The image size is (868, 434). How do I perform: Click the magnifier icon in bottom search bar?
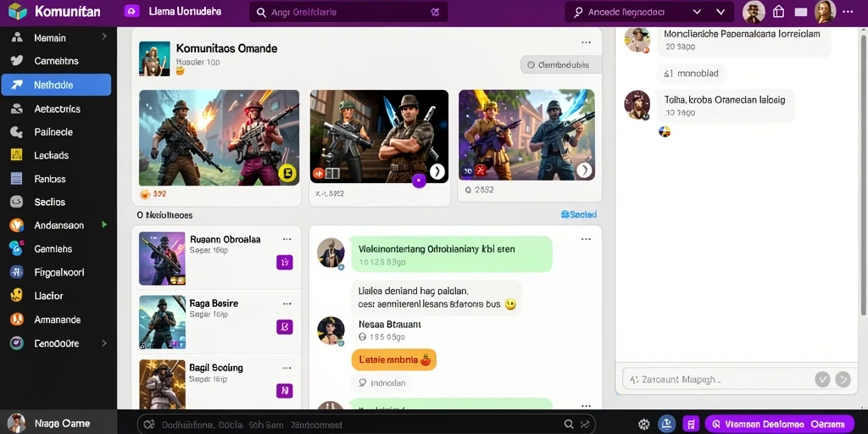click(x=569, y=425)
